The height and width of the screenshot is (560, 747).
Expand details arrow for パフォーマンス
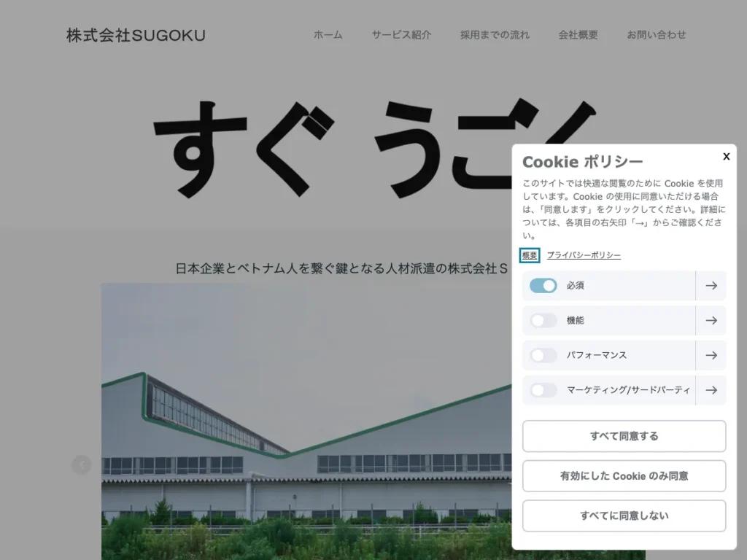(711, 355)
